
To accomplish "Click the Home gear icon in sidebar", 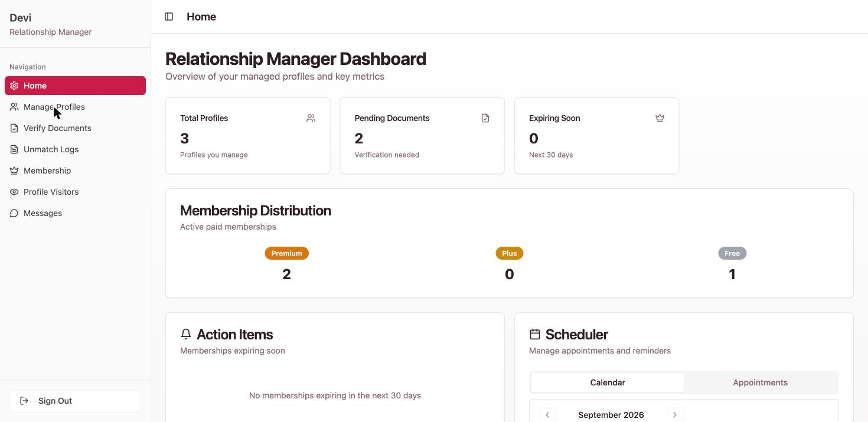I will tap(14, 86).
